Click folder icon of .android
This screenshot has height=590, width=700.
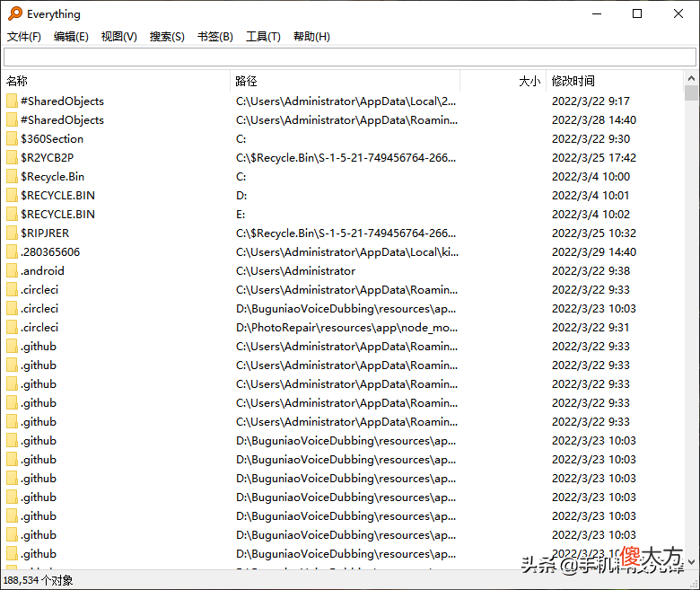point(12,270)
